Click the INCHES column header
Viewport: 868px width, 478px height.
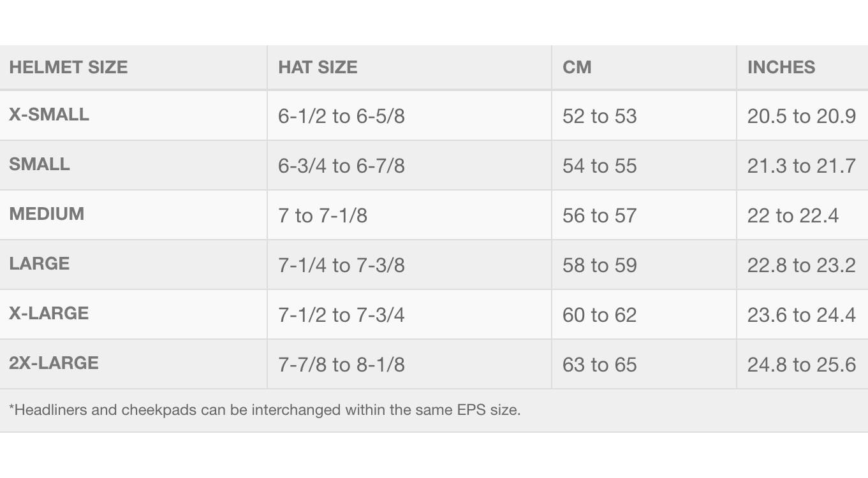tap(781, 68)
